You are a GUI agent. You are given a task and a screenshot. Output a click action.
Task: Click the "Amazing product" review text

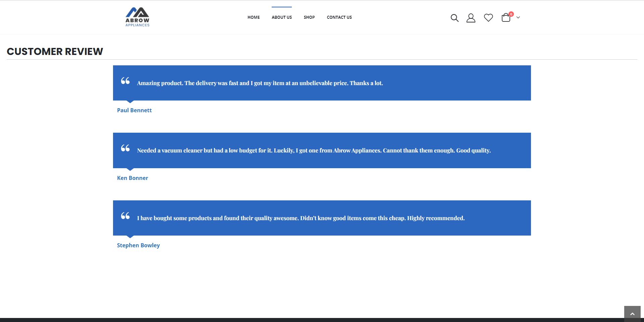(260, 83)
